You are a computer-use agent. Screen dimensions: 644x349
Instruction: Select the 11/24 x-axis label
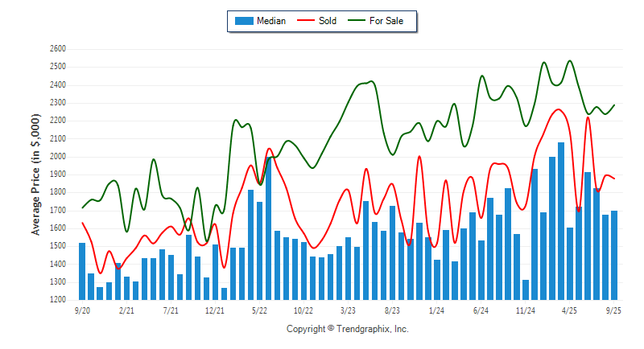(x=526, y=309)
